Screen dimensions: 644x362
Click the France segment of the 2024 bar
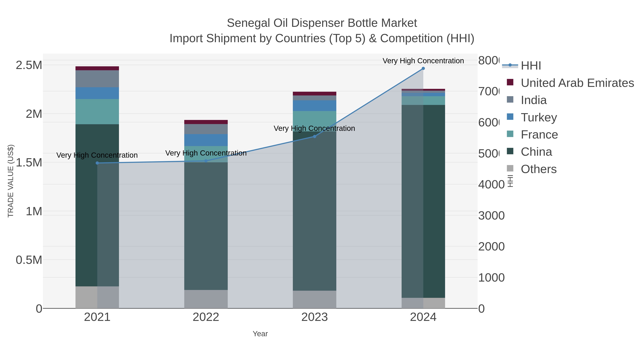point(423,101)
